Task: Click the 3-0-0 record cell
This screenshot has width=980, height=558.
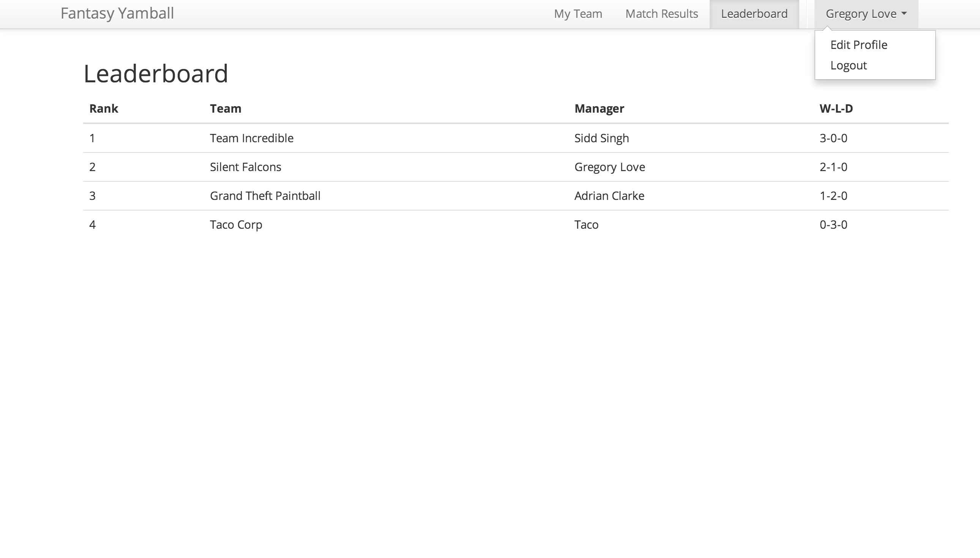Action: coord(833,138)
